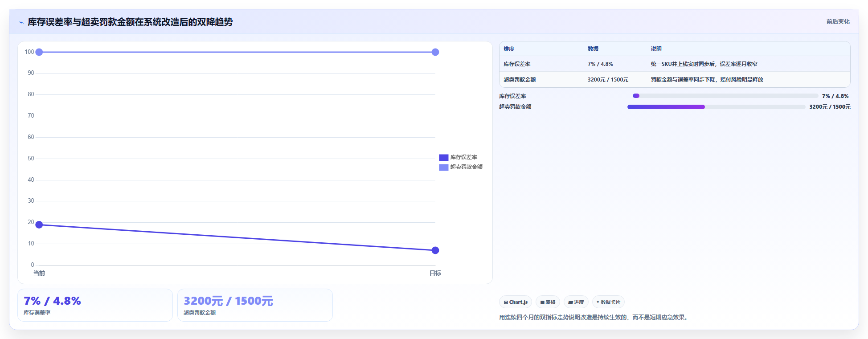This screenshot has height=339, width=868.
Task: Click the 前后变化 label in the header
Action: 838,21
